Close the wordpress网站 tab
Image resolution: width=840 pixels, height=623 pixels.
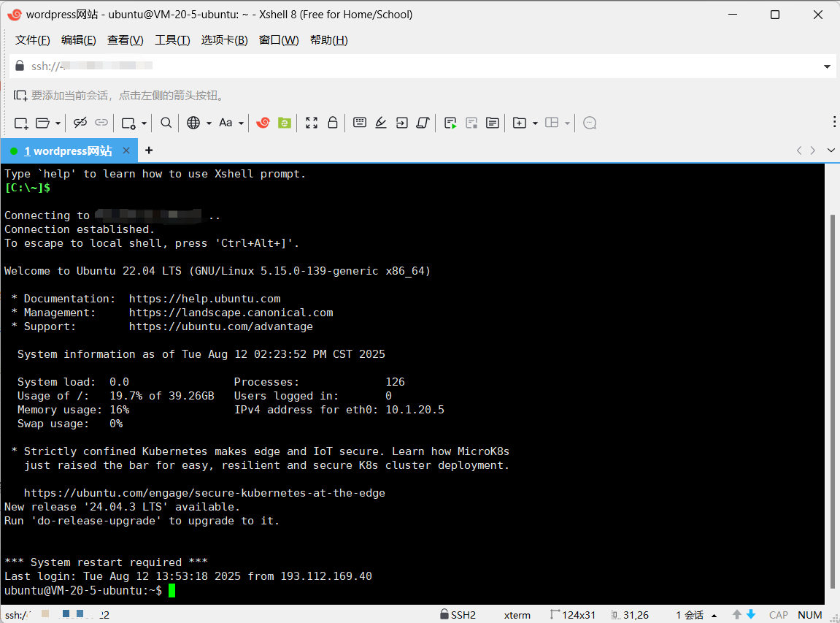pos(126,150)
